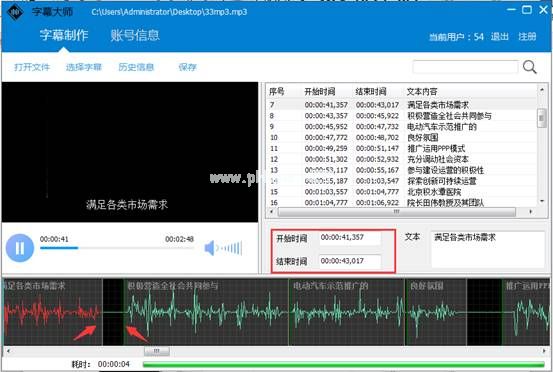Screen dimensions: 553x372
Task: Select the 推广运用PPP waveform segment
Action: 526,312
